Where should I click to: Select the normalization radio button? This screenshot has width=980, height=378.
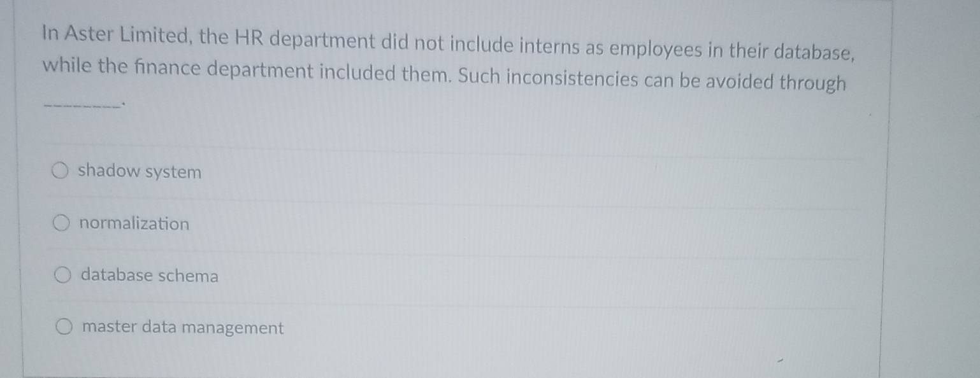(61, 222)
